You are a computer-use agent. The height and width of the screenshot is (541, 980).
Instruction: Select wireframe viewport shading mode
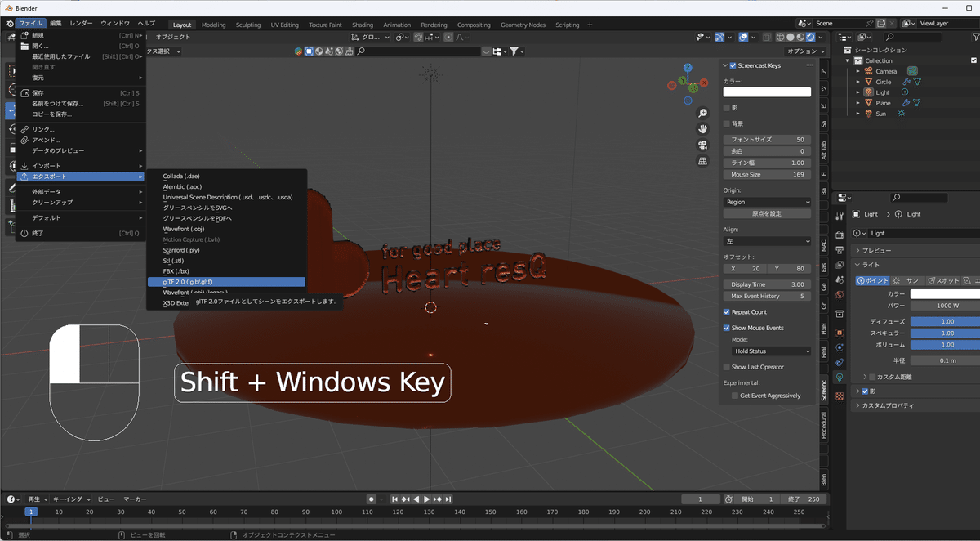[x=780, y=37]
